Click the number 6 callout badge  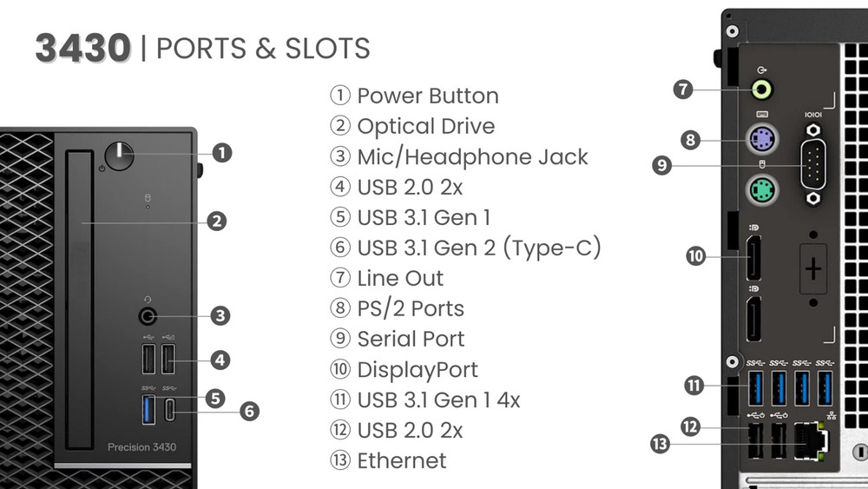(x=249, y=410)
